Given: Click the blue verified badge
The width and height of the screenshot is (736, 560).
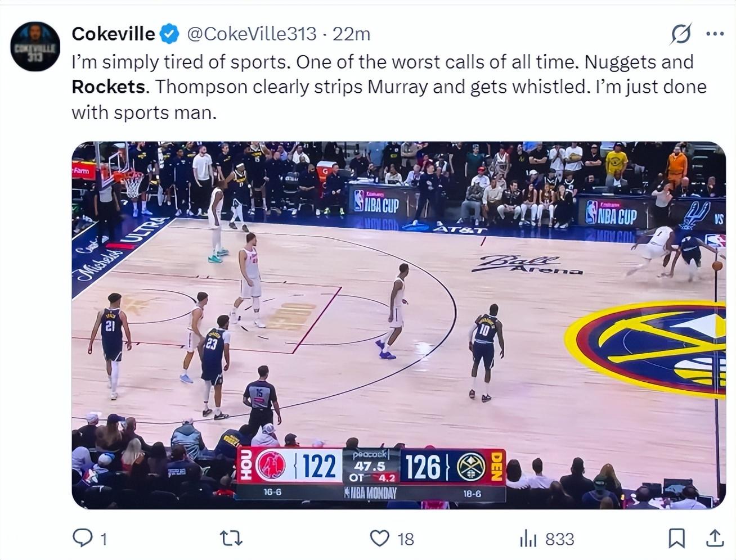Looking at the screenshot, I should coord(170,34).
